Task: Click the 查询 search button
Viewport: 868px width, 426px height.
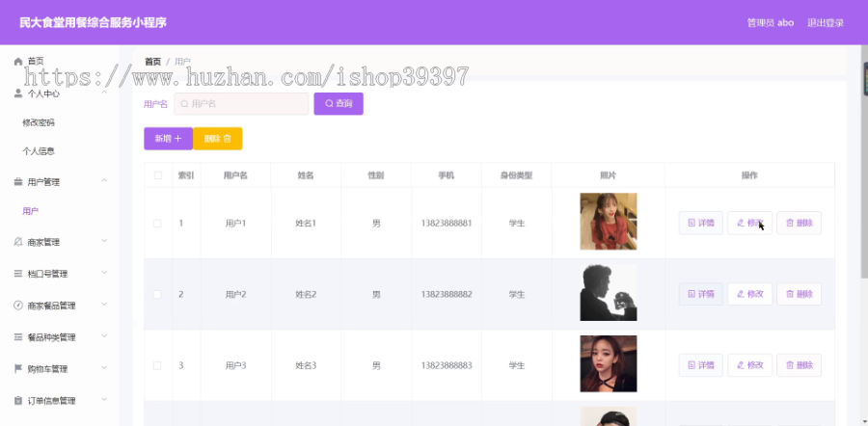Action: pyautogui.click(x=339, y=103)
